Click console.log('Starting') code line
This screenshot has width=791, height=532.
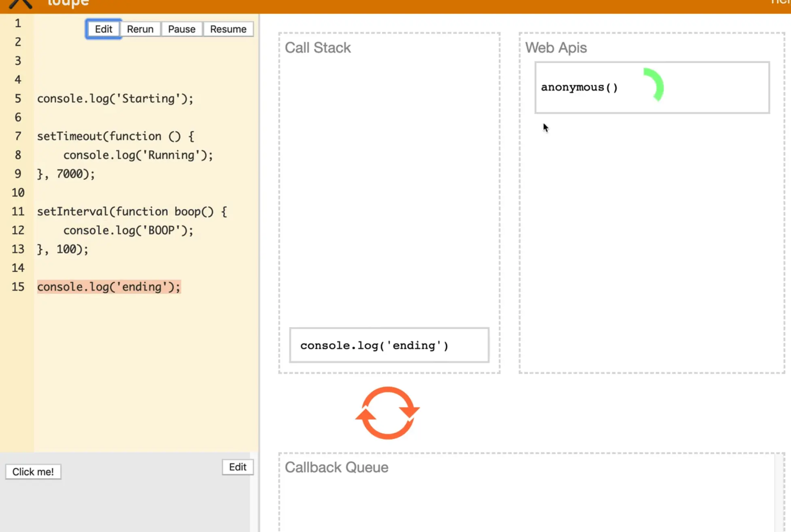point(115,98)
